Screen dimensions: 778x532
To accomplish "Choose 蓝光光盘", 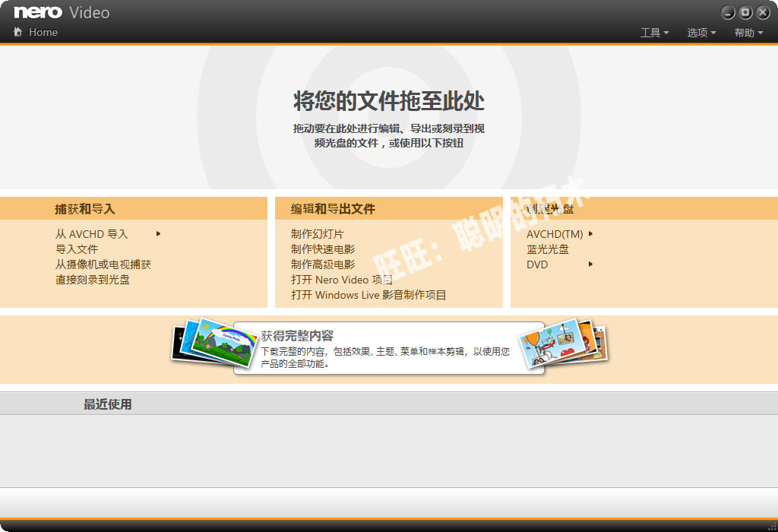I will pos(548,249).
